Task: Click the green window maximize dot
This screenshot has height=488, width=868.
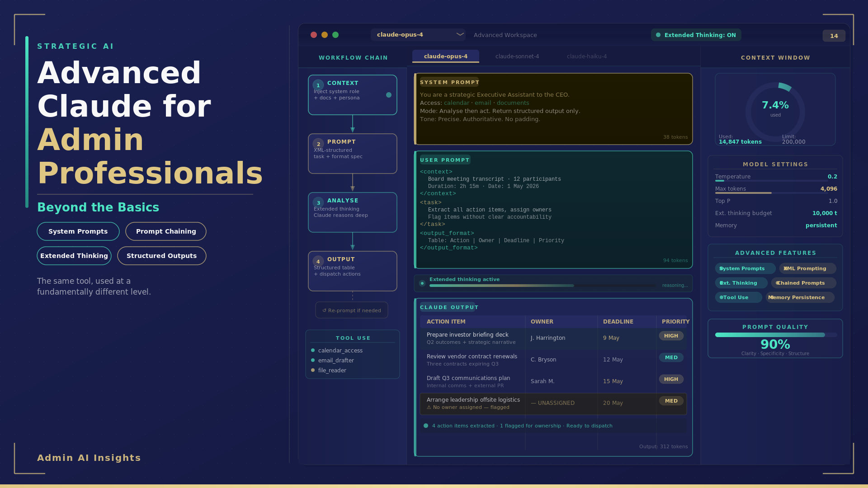Action: 335,35
